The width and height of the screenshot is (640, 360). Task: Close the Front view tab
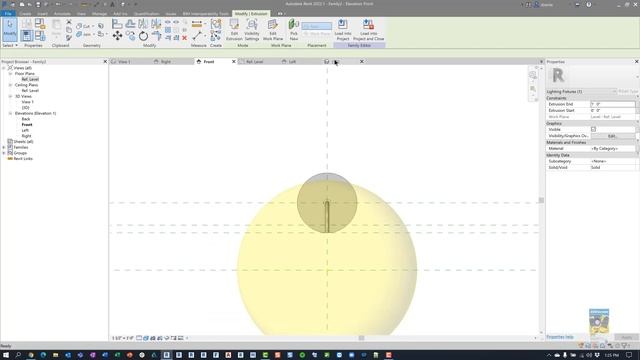234,62
